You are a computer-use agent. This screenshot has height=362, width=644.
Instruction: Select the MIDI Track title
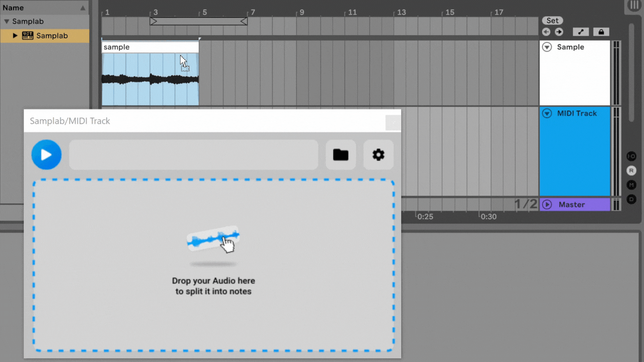pos(577,114)
